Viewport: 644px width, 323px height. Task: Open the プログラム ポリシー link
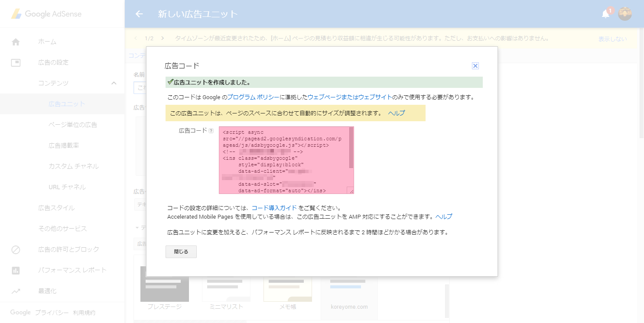(x=253, y=97)
